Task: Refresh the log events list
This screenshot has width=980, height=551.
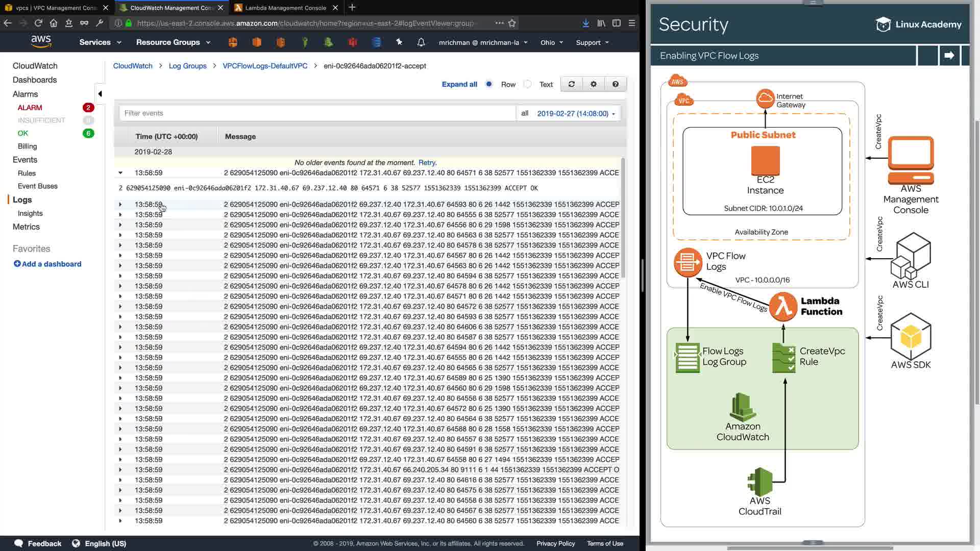Action: point(572,84)
